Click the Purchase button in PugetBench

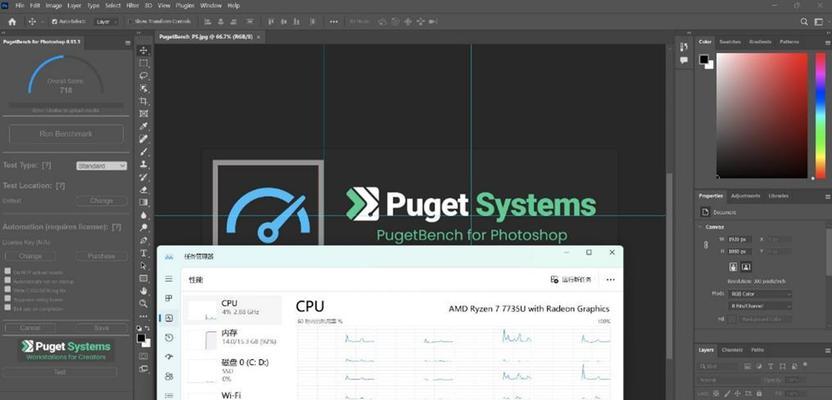click(101, 256)
